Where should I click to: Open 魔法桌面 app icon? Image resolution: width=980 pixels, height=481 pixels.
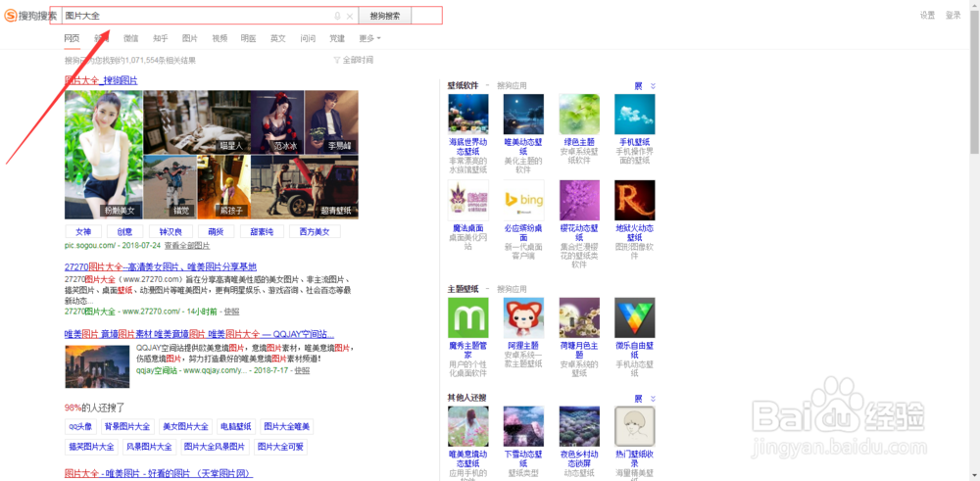(468, 201)
